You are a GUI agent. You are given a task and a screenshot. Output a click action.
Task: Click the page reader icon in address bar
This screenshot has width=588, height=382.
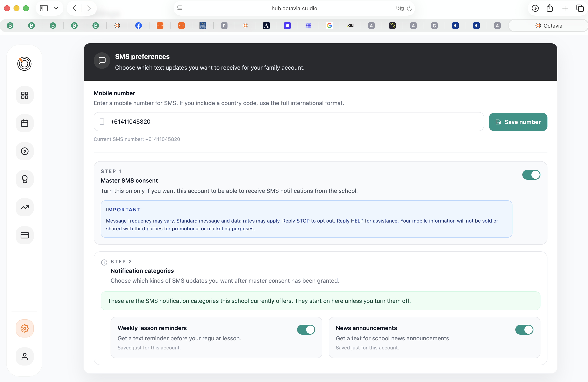coord(180,8)
